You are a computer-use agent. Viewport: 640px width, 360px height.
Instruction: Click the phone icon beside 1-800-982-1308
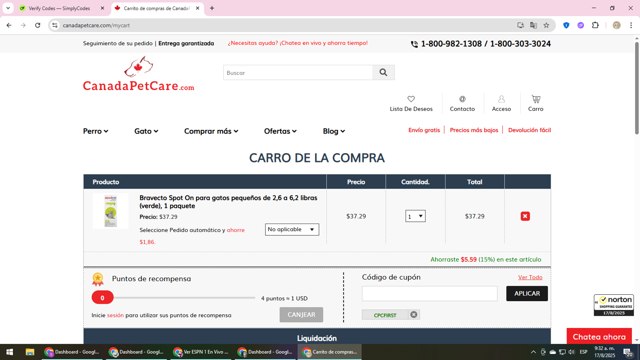414,44
